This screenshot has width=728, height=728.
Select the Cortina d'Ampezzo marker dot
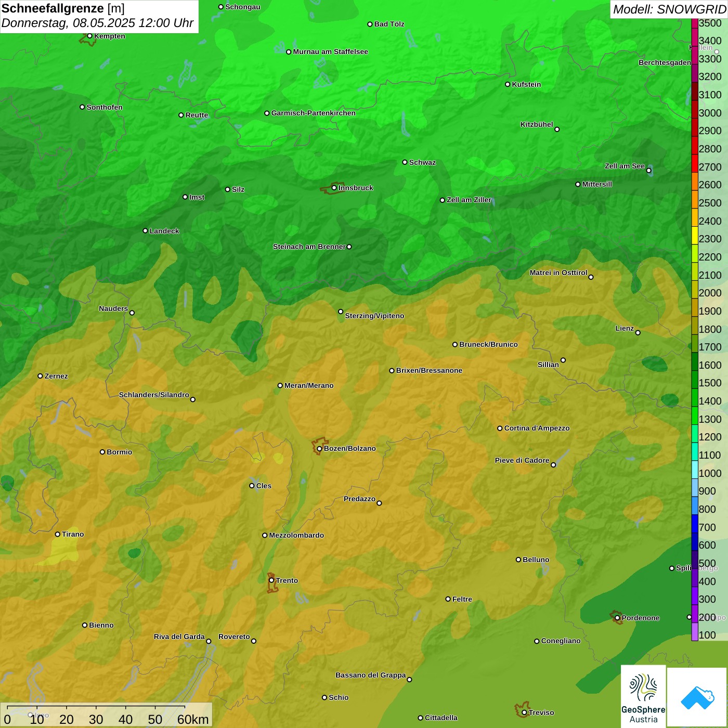pos(500,428)
